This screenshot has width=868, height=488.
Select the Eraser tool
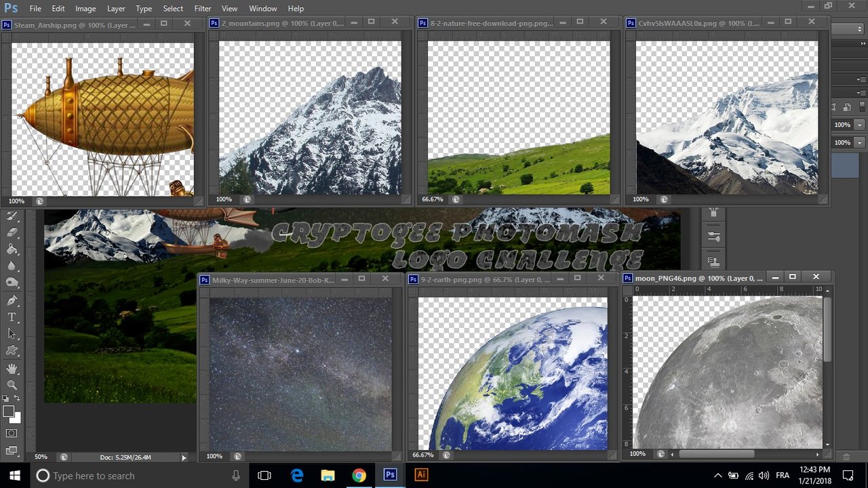pos(12,232)
